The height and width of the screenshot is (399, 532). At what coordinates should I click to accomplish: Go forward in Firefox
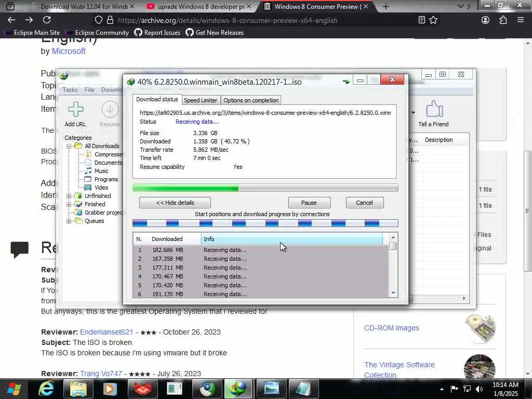click(29, 20)
